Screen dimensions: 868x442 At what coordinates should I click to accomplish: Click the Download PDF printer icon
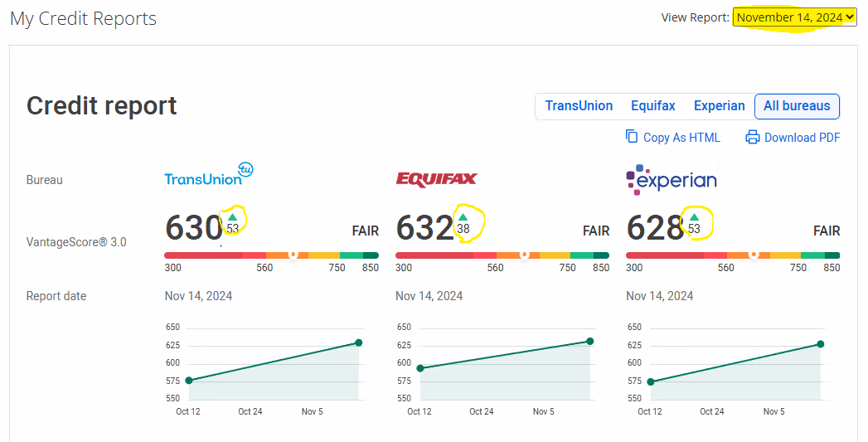(x=753, y=137)
